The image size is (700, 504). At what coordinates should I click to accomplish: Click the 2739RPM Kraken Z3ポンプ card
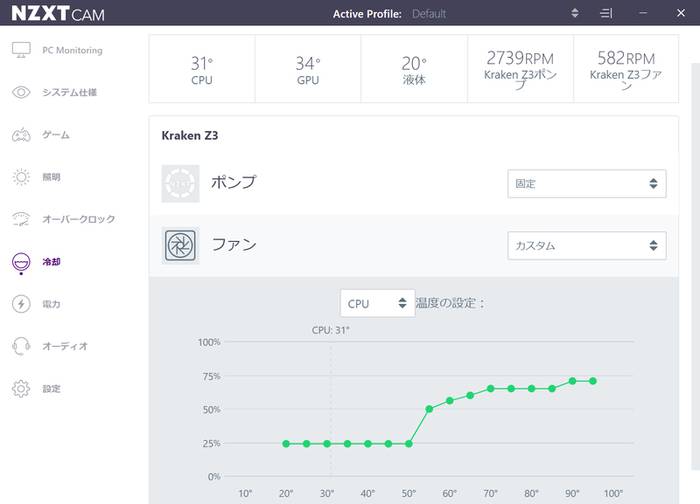point(520,69)
